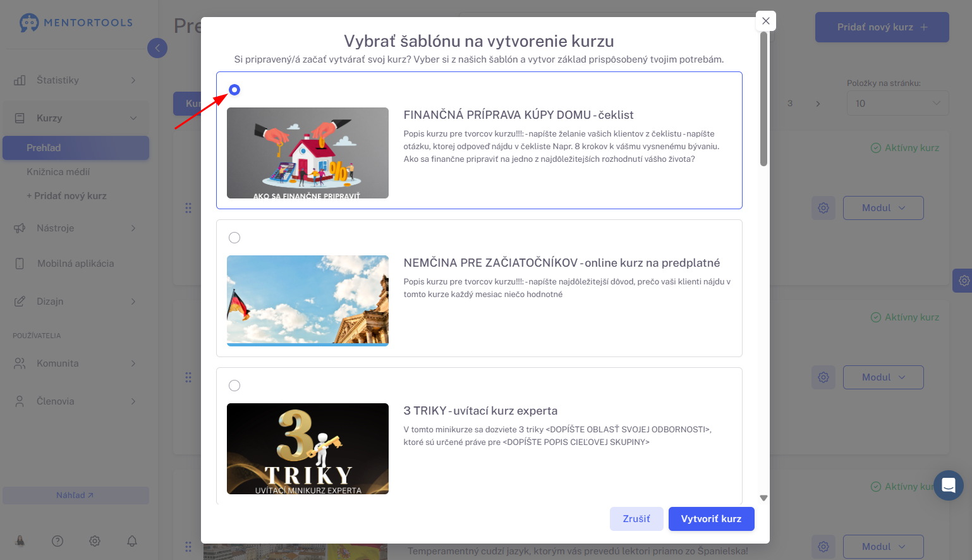Click the Mobilná aplikácia phone icon

click(20, 264)
